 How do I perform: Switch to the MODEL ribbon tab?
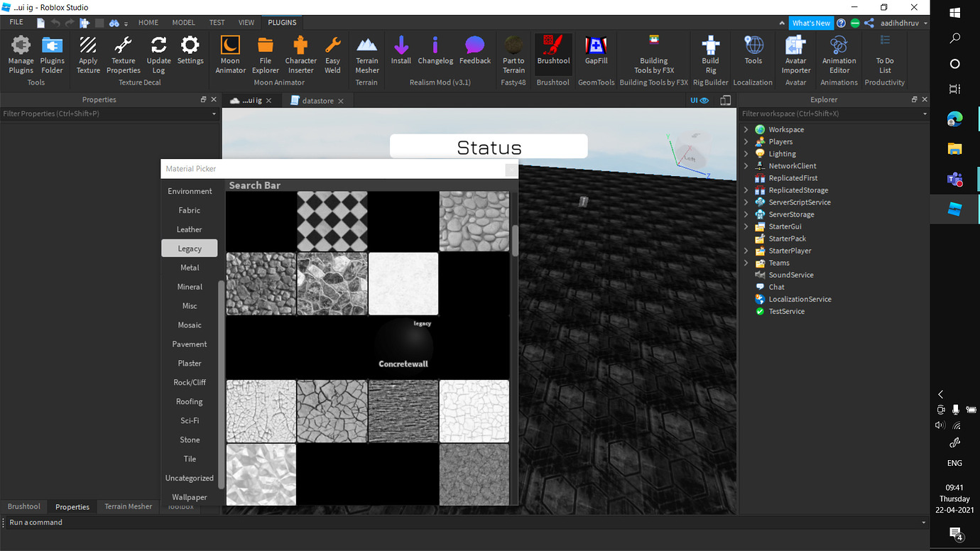(x=183, y=22)
